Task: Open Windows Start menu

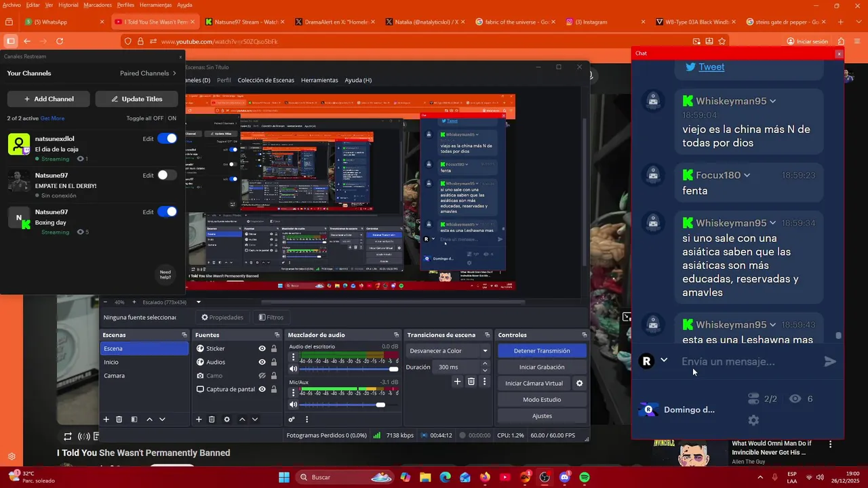Action: (284, 477)
